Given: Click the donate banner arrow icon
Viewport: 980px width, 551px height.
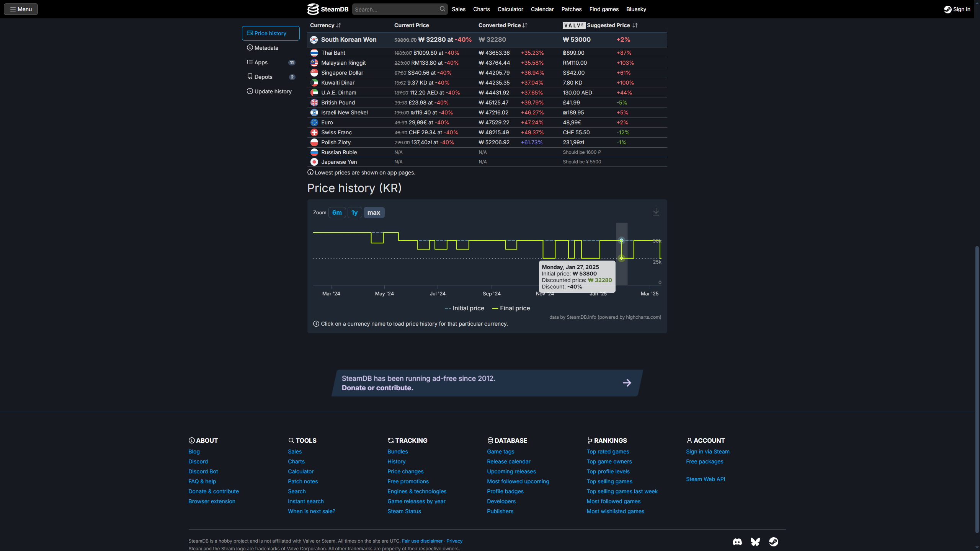Looking at the screenshot, I should [627, 383].
